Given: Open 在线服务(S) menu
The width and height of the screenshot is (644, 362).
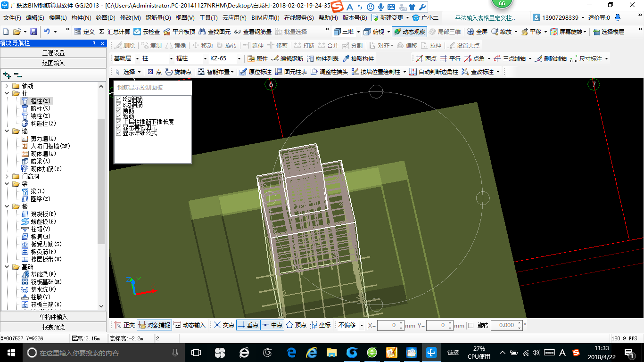Looking at the screenshot, I should click(x=299, y=18).
